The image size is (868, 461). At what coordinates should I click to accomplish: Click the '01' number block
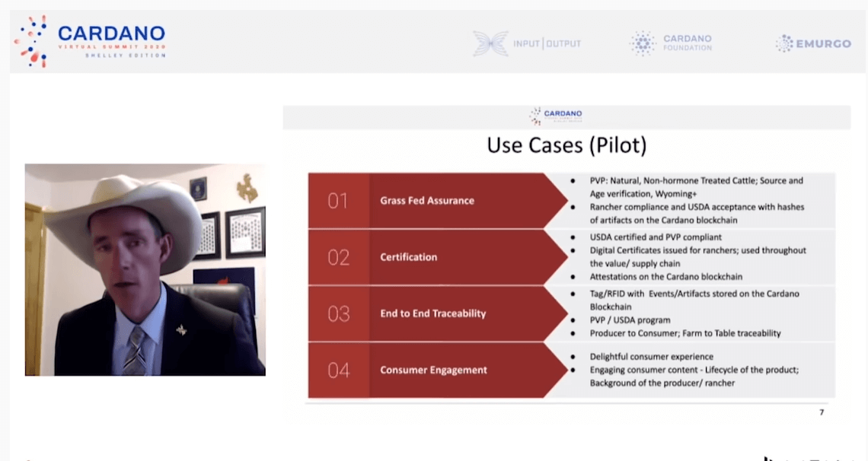pos(338,201)
